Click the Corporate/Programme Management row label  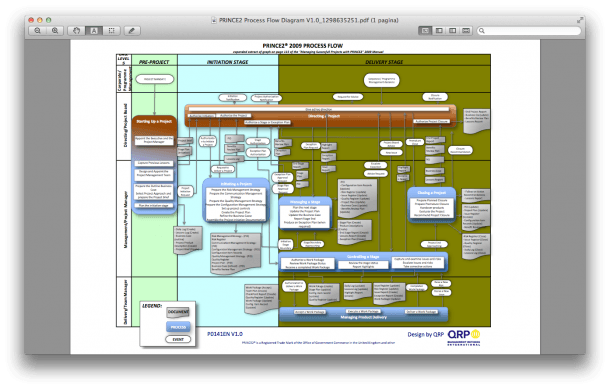click(x=125, y=79)
